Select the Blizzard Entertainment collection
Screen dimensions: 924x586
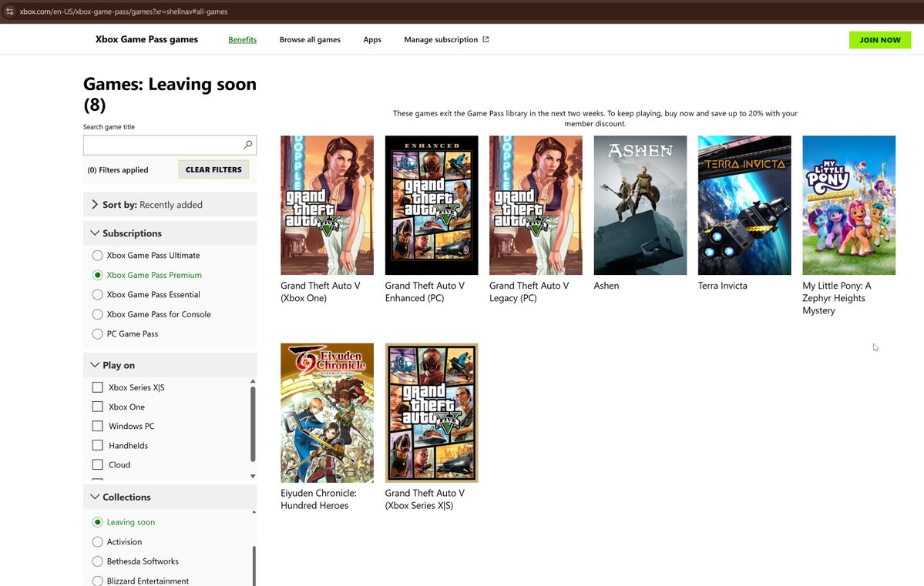click(x=97, y=581)
